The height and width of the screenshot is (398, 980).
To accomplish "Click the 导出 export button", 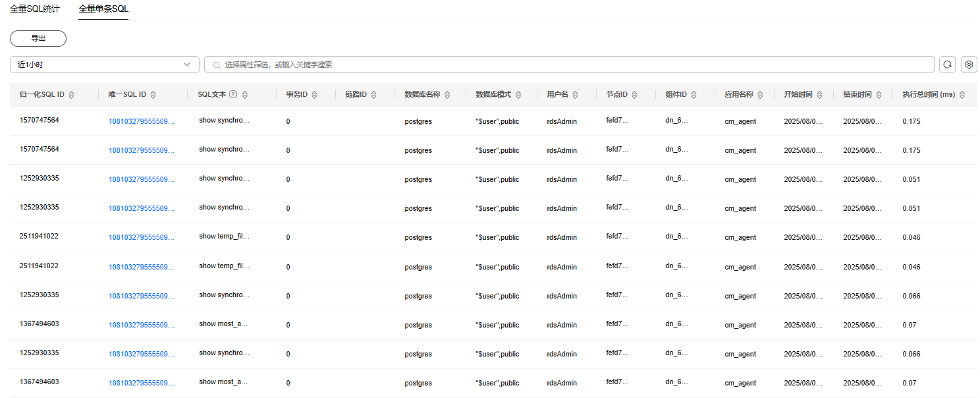I will (38, 38).
